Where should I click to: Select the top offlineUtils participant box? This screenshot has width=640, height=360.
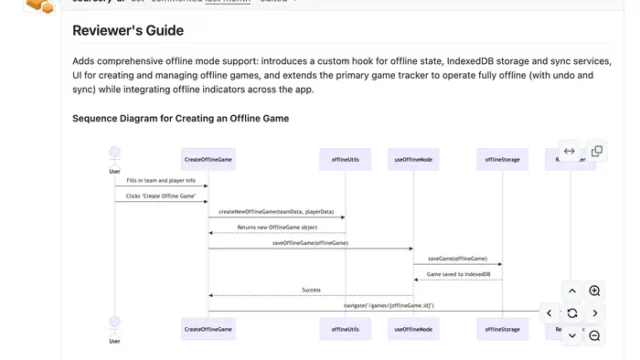click(x=345, y=160)
